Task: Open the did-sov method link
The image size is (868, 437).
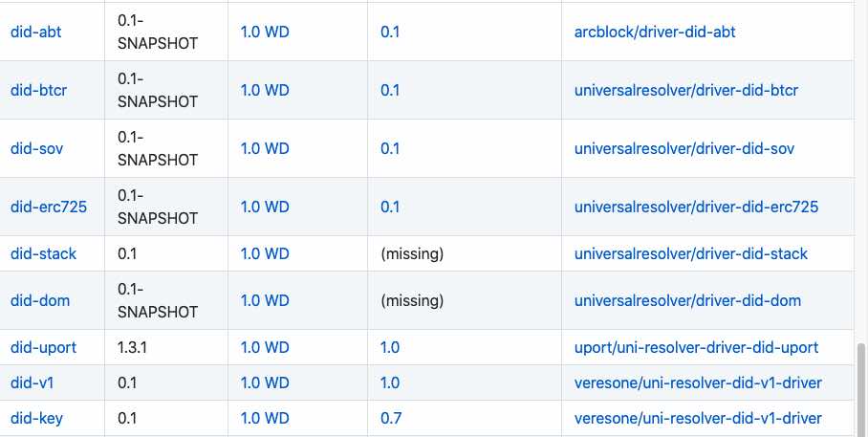Action: 36,148
